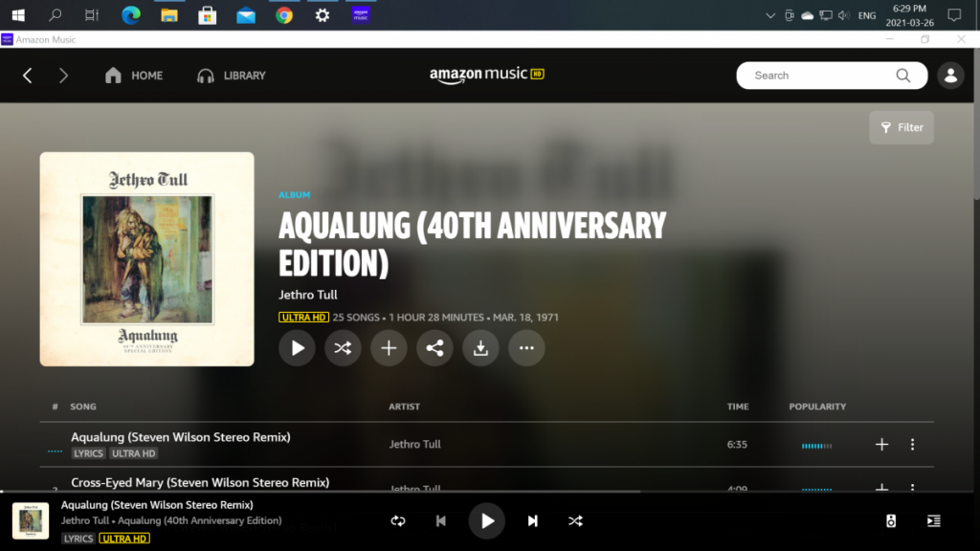Open Amazon Music taskbar icon
The width and height of the screenshot is (980, 551).
click(361, 15)
